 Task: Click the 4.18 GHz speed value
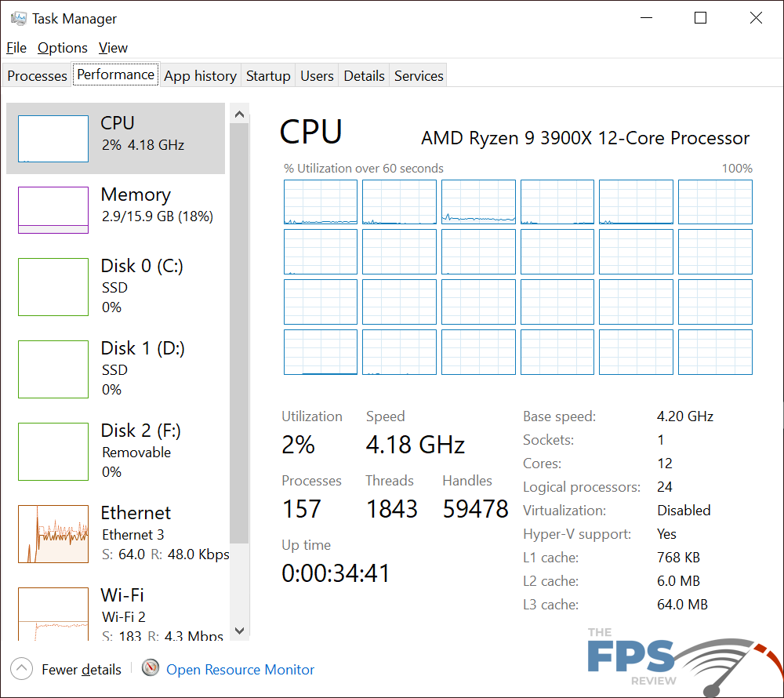[416, 445]
